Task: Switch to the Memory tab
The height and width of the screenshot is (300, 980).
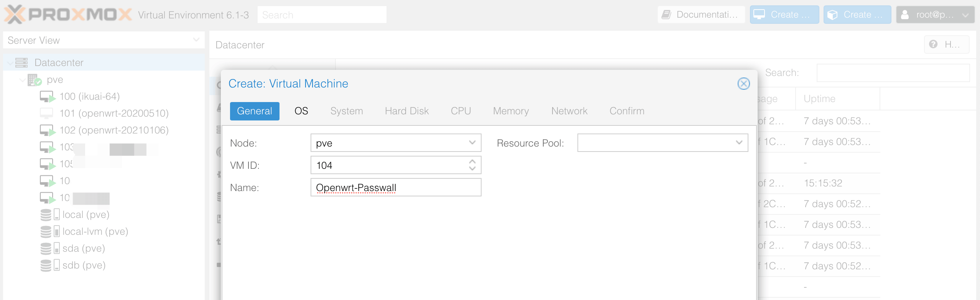Action: 511,111
